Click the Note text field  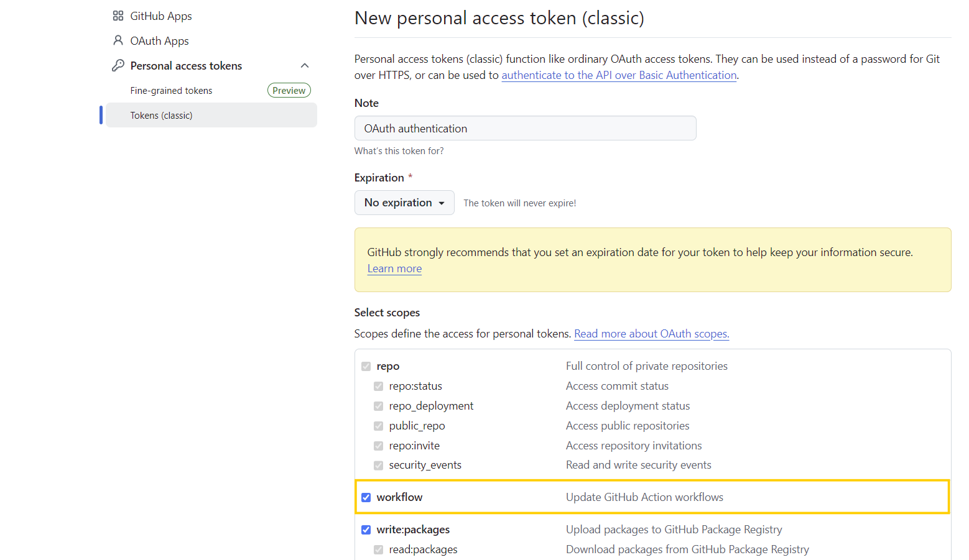[x=525, y=129]
